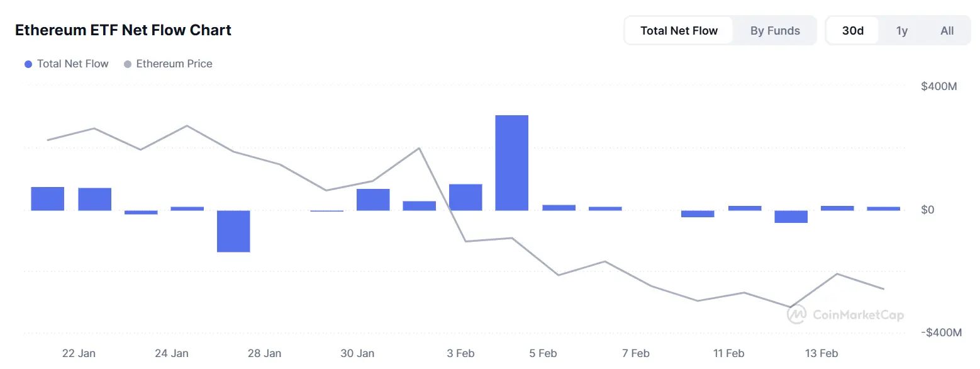Click the $400M y-axis label
This screenshot has height=369, width=980.
pos(938,86)
